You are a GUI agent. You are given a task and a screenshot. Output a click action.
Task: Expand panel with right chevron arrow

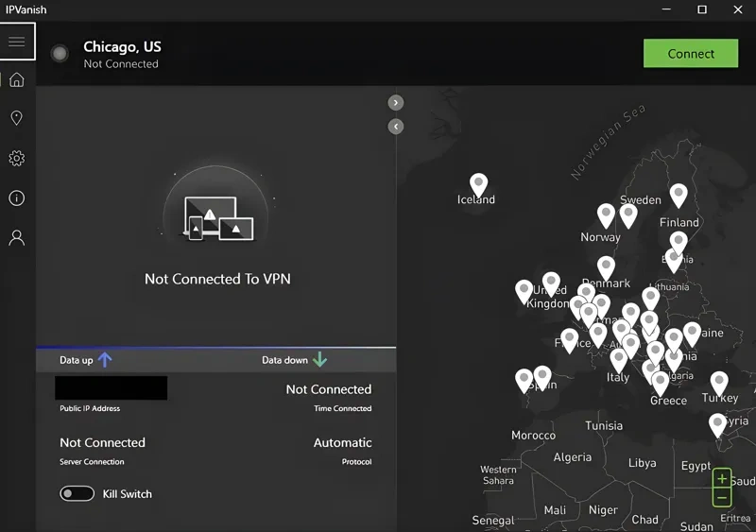pyautogui.click(x=396, y=102)
